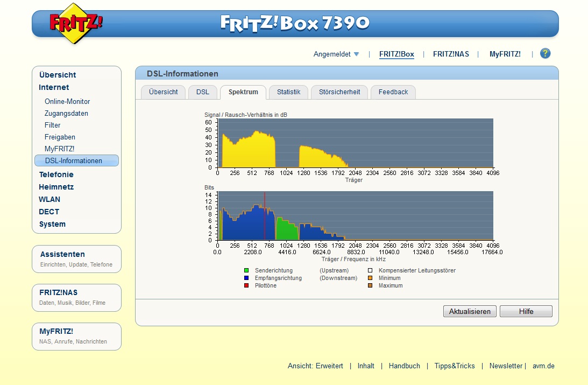Open the MyFRITZ! sidebar panel at bottom
The height and width of the screenshot is (385, 588).
pyautogui.click(x=76, y=336)
